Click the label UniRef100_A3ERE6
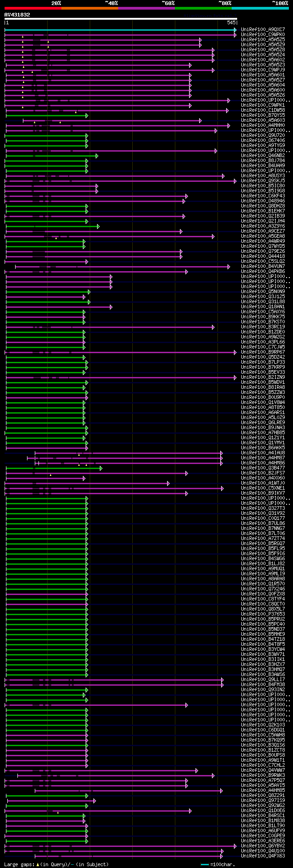Viewport: 293px width, 868px height. 263,841
